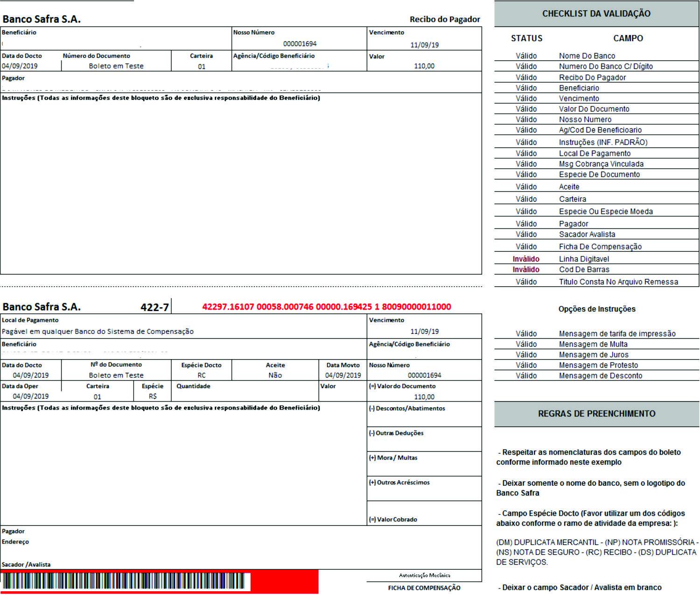Click the CHECKLIST DA VALIDAÇÃO header
This screenshot has width=700, height=595.
point(596,14)
